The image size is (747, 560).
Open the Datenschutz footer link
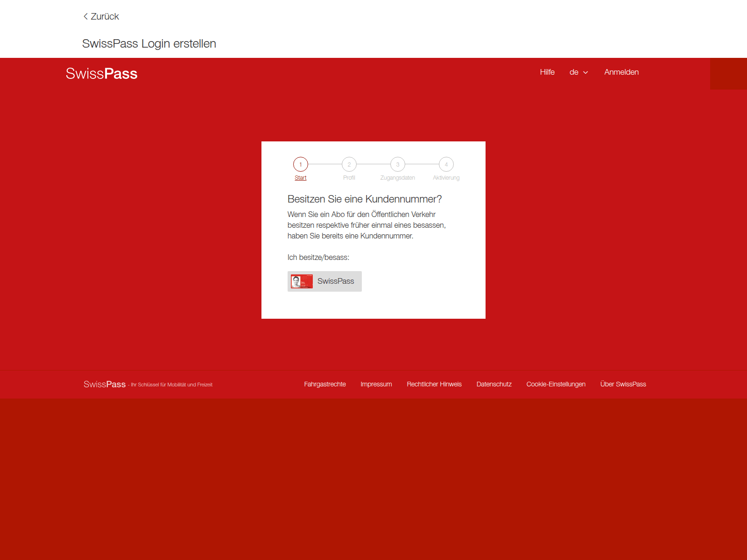coord(493,384)
